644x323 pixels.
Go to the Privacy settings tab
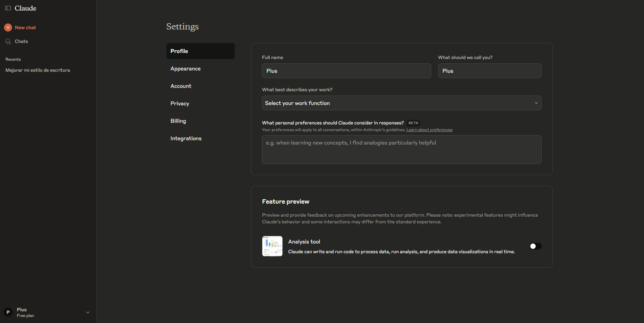coord(180,103)
